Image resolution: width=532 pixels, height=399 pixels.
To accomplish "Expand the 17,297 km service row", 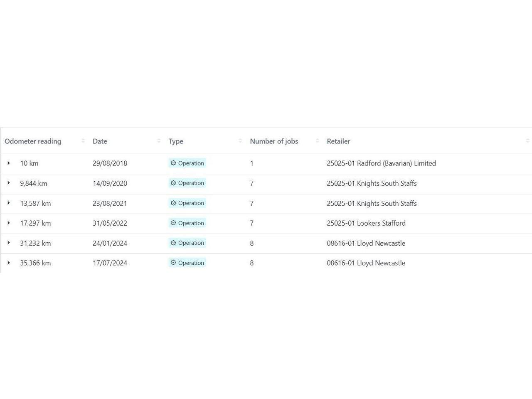I will tap(9, 223).
